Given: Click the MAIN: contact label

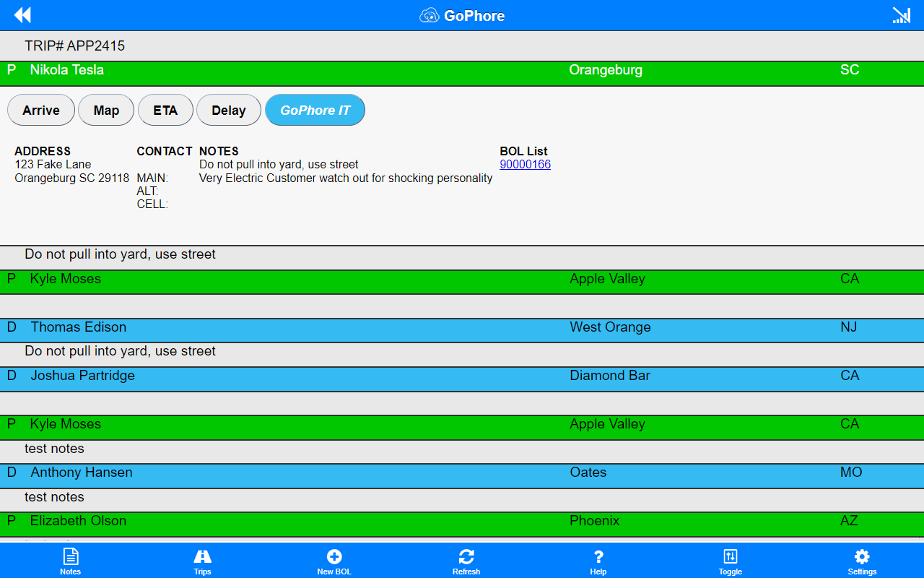Looking at the screenshot, I should pos(152,178).
